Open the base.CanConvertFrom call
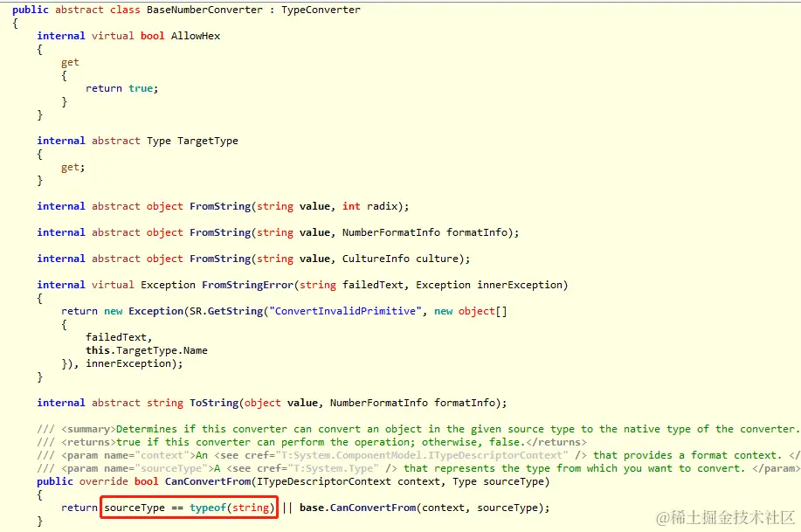Screen dimensions: 801x532 tap(425, 508)
